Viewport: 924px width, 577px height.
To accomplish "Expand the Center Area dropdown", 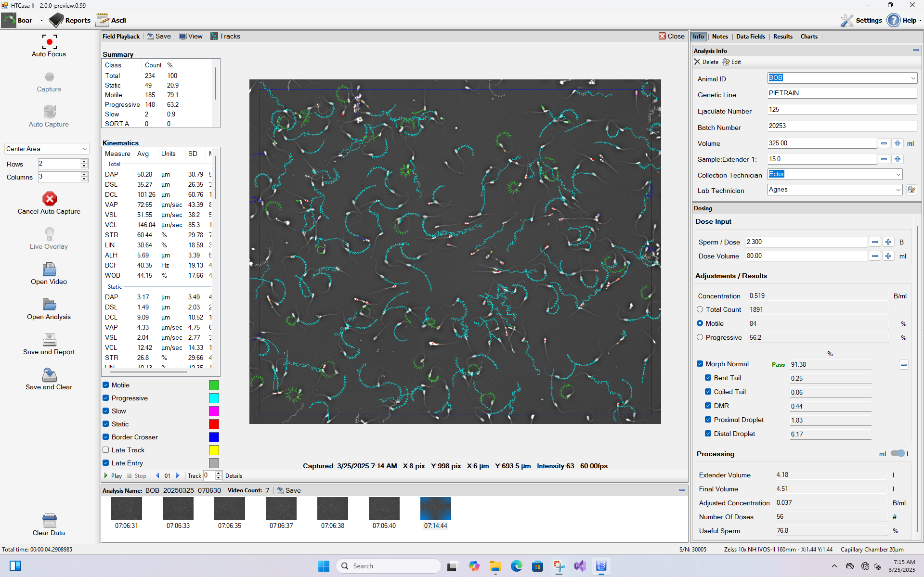I will tap(85, 149).
